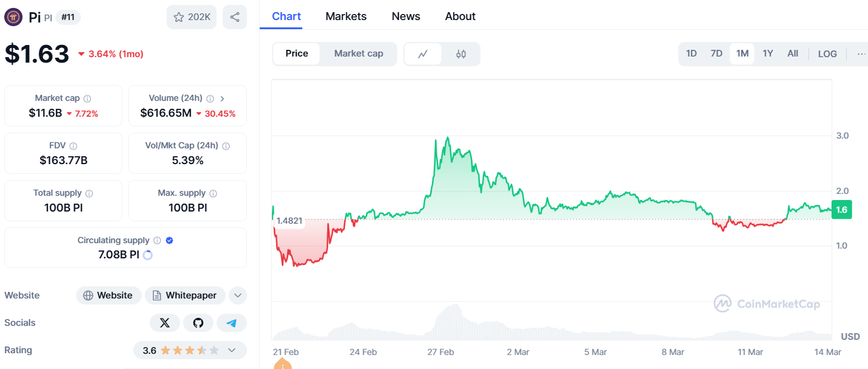868x369 pixels.
Task: Switch to the line chart view
Action: pos(423,53)
